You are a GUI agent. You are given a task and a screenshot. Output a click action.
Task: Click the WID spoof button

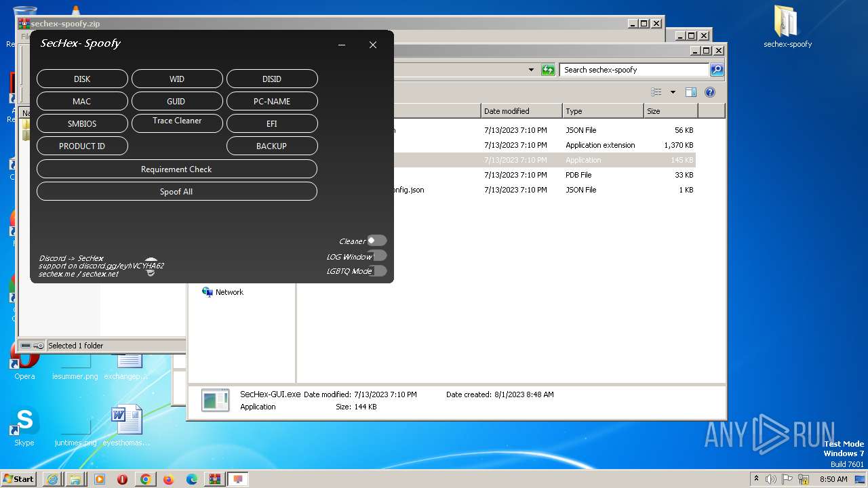[177, 79]
